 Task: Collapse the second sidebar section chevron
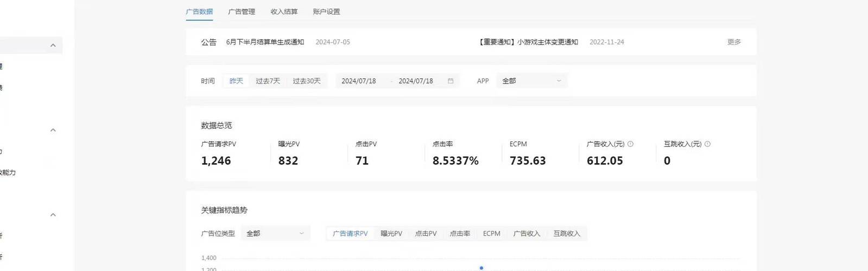coord(53,130)
